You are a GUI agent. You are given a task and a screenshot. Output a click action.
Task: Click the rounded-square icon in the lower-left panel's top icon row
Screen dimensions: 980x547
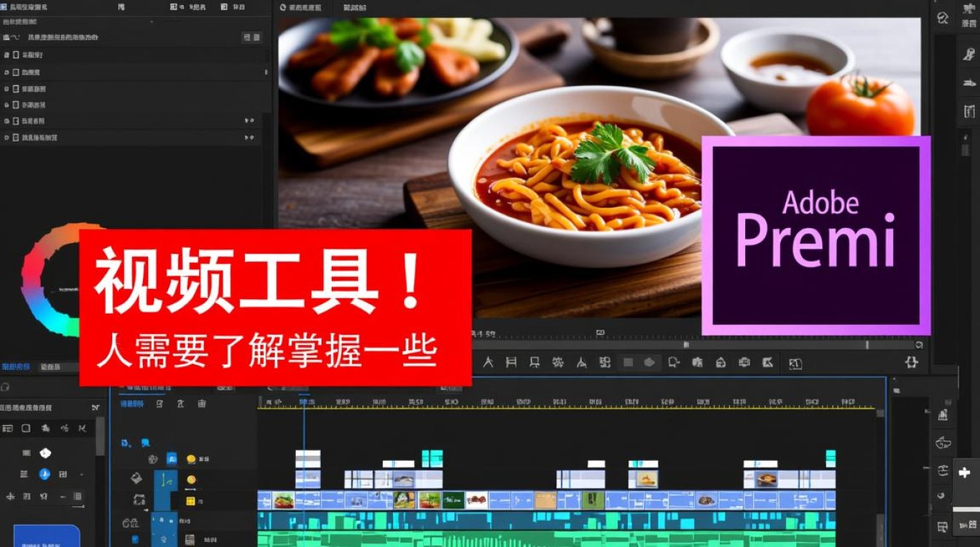(26, 428)
